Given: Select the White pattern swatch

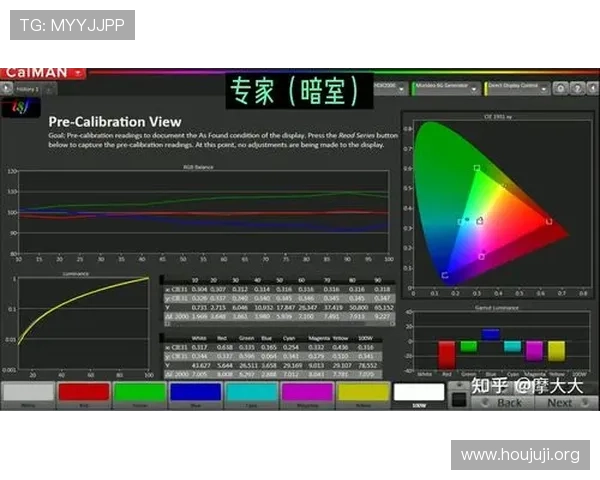Looking at the screenshot, I should [28, 393].
